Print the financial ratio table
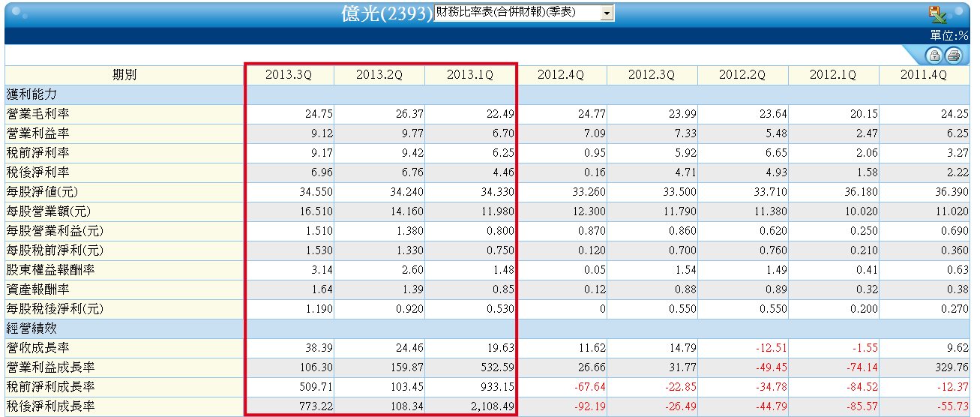The image size is (980, 417). pos(953,55)
